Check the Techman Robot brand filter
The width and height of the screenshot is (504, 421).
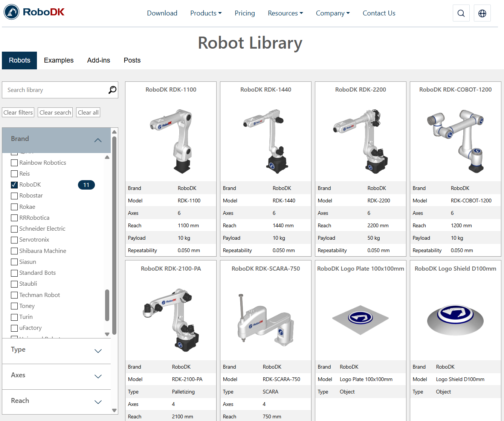point(14,295)
